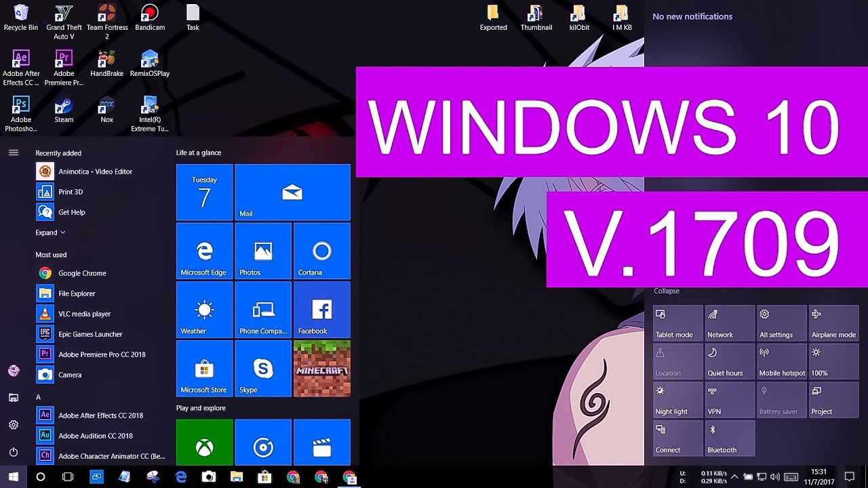The height and width of the screenshot is (488, 868).
Task: Open Settings gear in Start menu sidebar
Action: [x=14, y=425]
